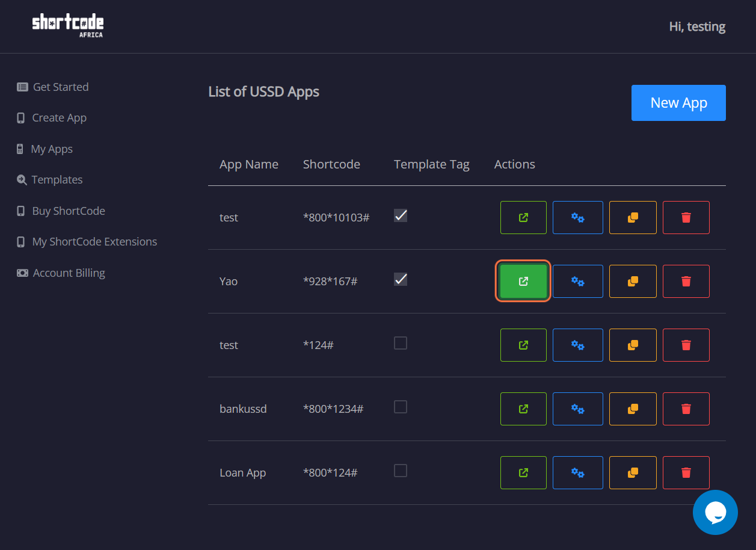Click the Template Tag column header

pos(432,164)
